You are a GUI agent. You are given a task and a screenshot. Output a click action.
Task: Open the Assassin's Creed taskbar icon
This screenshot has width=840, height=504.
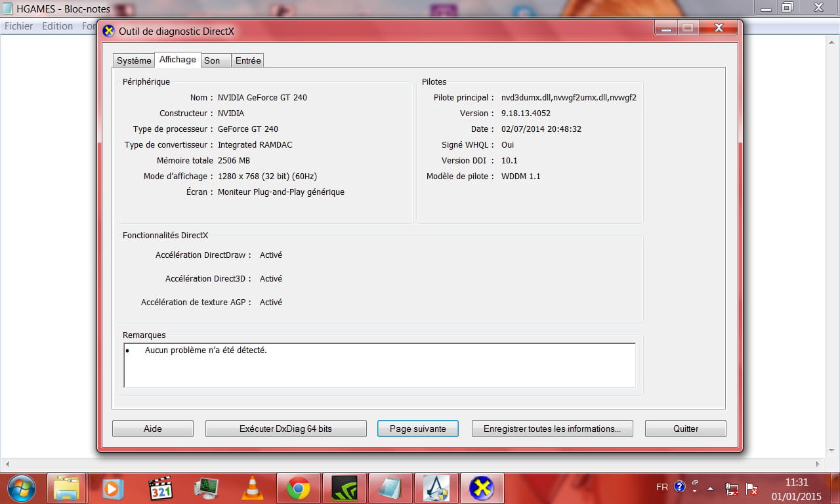pos(436,489)
